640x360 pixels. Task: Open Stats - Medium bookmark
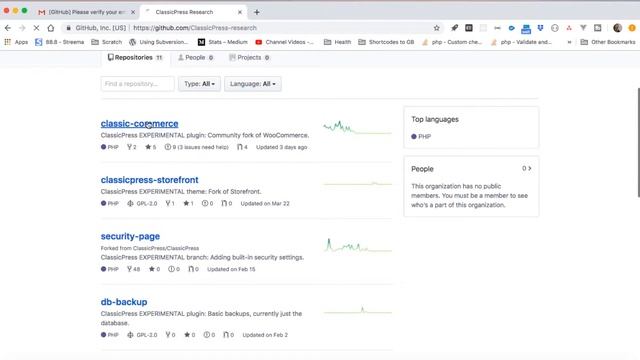(x=223, y=42)
